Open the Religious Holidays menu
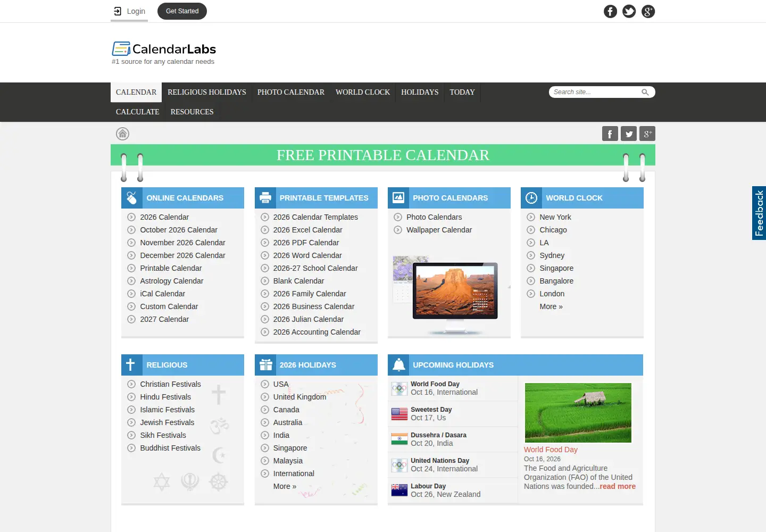This screenshot has width=766, height=532. (207, 92)
